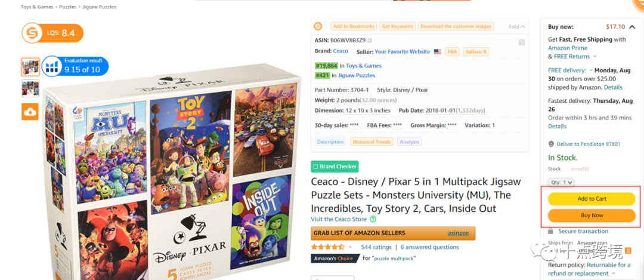This screenshot has height=280, width=644.
Task: Click the US flag icon beside seller
Action: pos(438,52)
